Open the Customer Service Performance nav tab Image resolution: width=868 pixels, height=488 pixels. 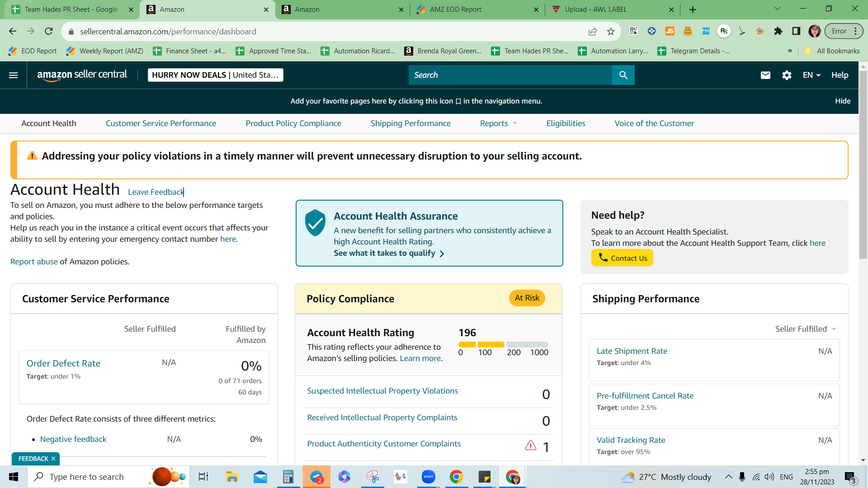point(161,123)
